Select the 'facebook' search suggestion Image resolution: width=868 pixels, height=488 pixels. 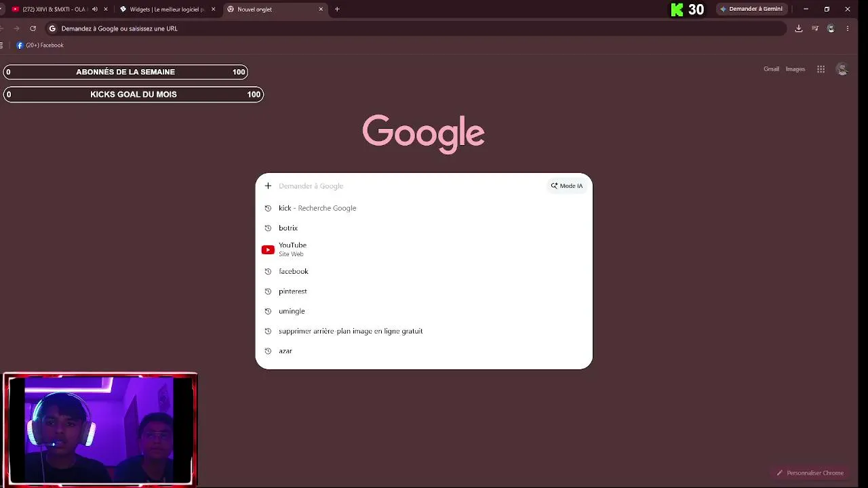pos(424,271)
